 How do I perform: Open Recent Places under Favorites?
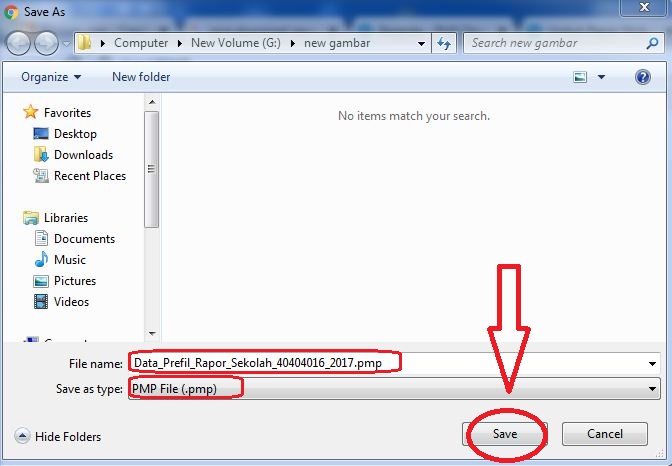pyautogui.click(x=90, y=176)
